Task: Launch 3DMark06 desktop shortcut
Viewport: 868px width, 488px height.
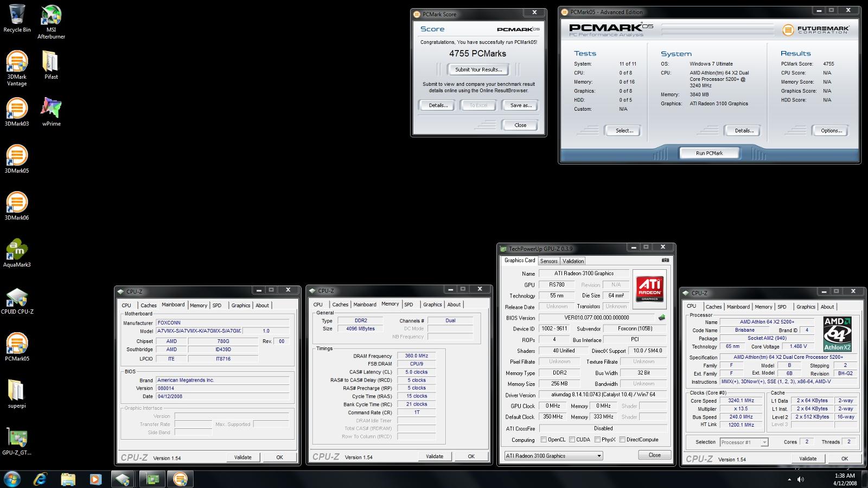Action: coord(17,206)
